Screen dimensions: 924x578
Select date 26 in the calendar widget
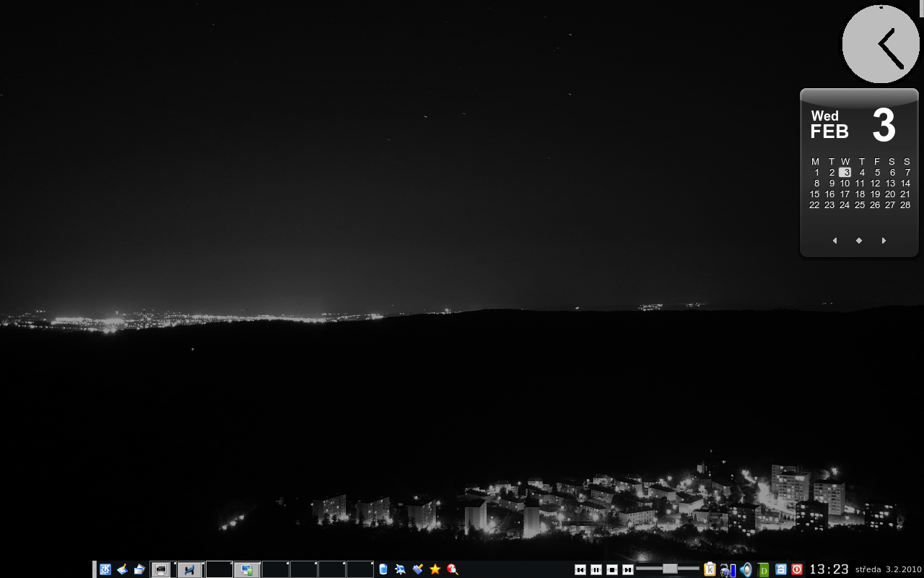pos(875,205)
